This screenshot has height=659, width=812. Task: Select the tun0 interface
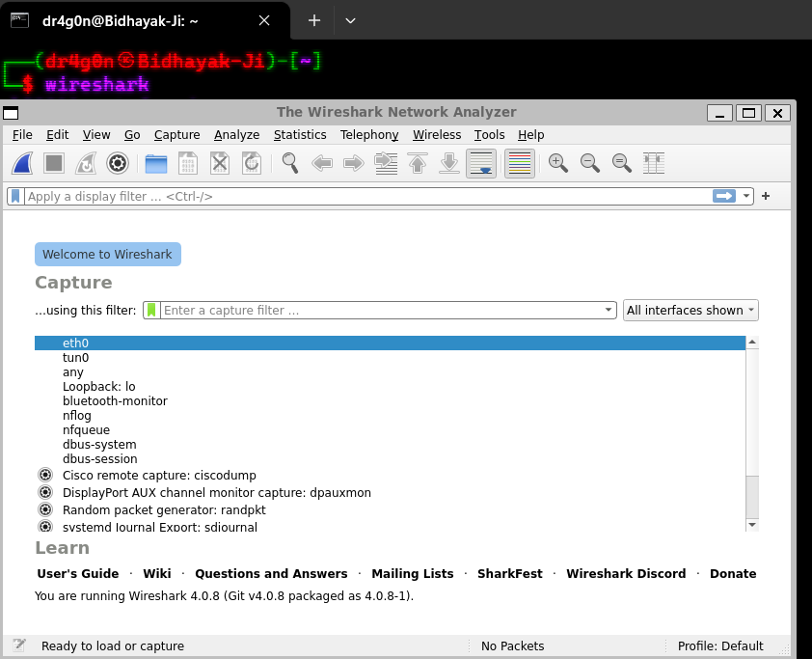(x=390, y=357)
